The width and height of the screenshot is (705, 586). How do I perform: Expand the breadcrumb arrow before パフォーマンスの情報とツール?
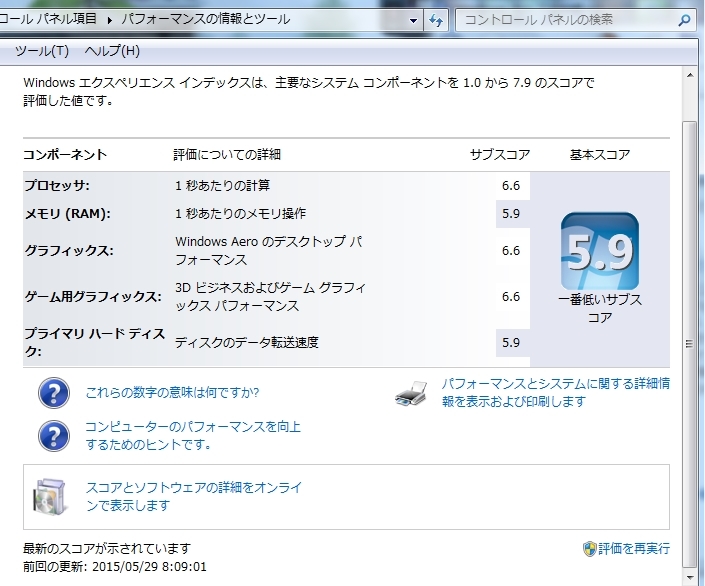pyautogui.click(x=110, y=20)
